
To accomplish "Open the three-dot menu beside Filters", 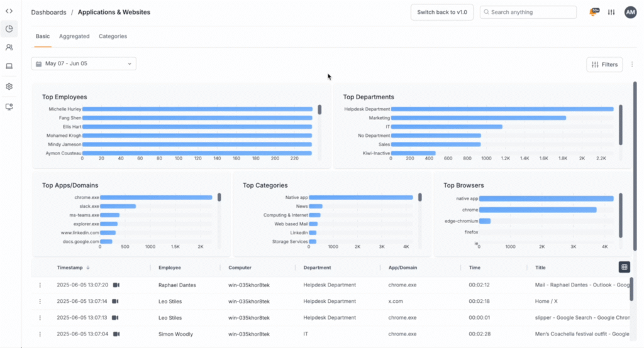I will point(632,64).
